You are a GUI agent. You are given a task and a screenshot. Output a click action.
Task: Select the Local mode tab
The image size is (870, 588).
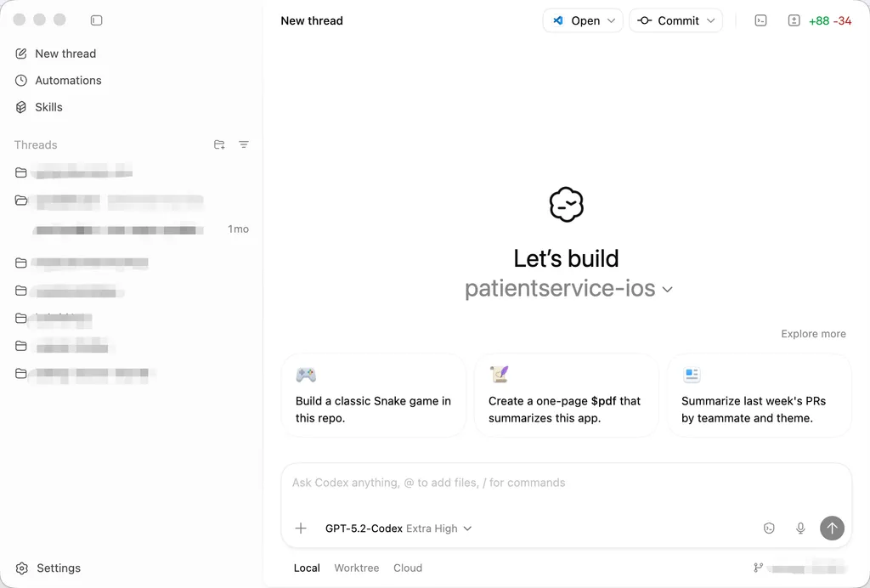(x=307, y=568)
